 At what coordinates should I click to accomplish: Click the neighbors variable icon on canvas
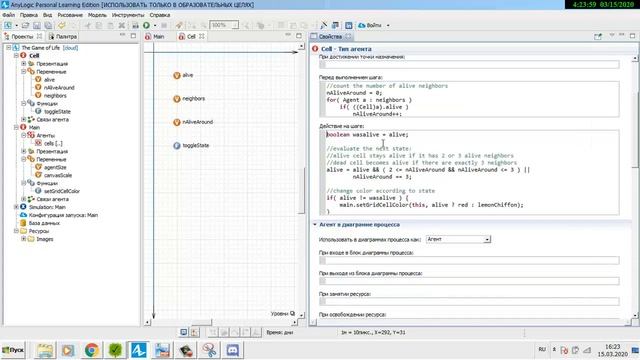(177, 99)
